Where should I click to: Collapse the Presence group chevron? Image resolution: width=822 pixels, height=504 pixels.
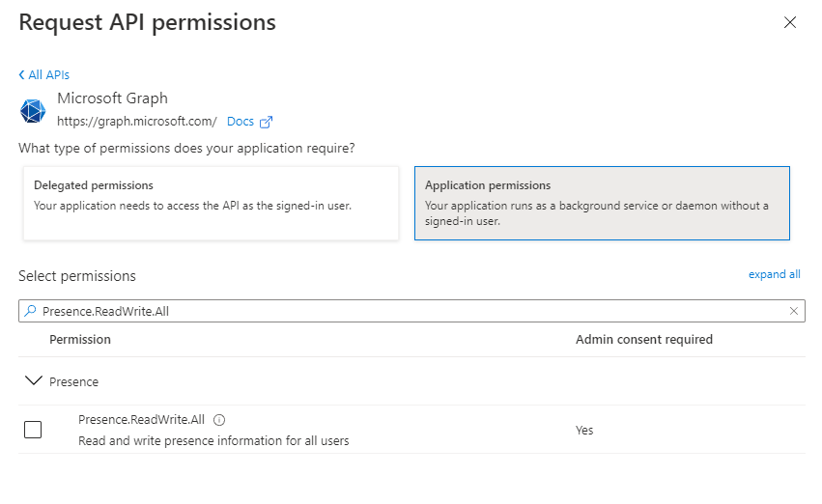click(x=34, y=380)
